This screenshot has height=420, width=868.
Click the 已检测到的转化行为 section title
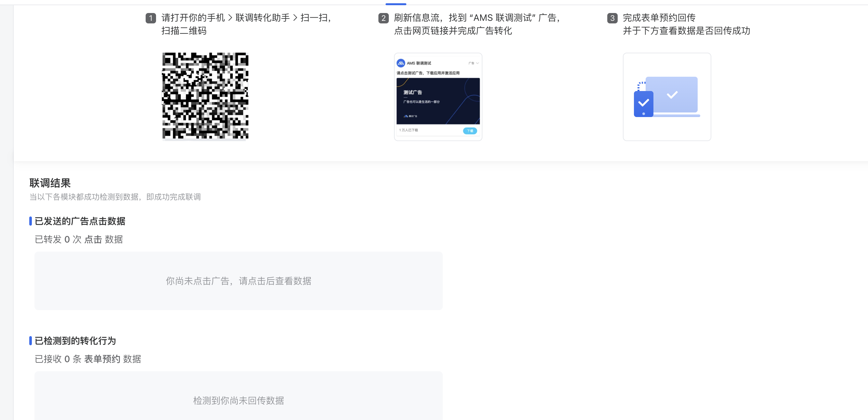pos(75,340)
